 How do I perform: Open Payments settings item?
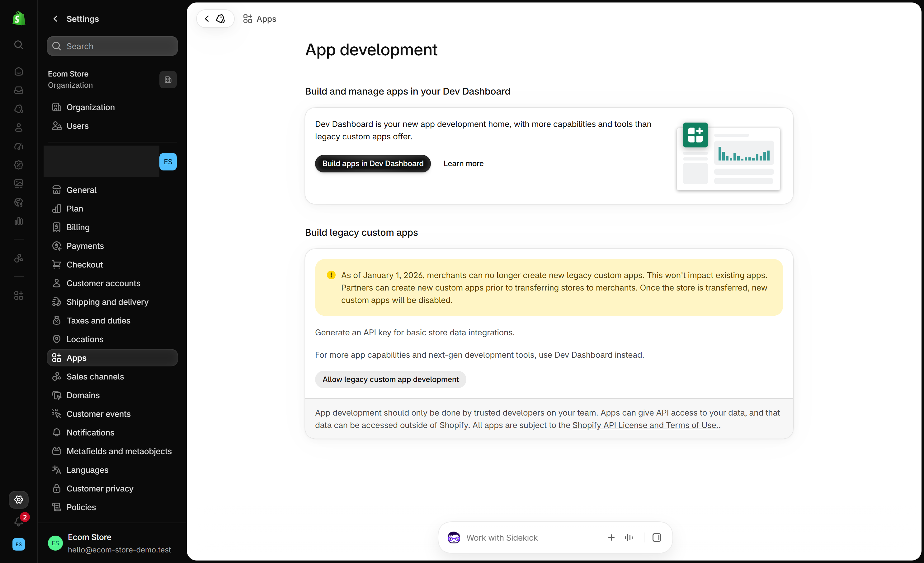[x=112, y=246]
